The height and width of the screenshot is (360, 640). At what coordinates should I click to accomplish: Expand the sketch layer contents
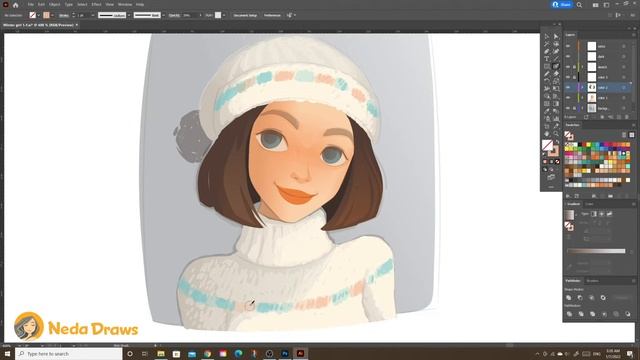pyautogui.click(x=583, y=67)
